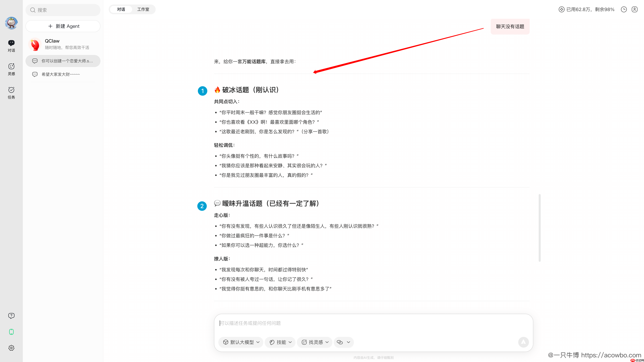Click the 撩人版 subheading
The height and width of the screenshot is (362, 644).
[x=222, y=259]
